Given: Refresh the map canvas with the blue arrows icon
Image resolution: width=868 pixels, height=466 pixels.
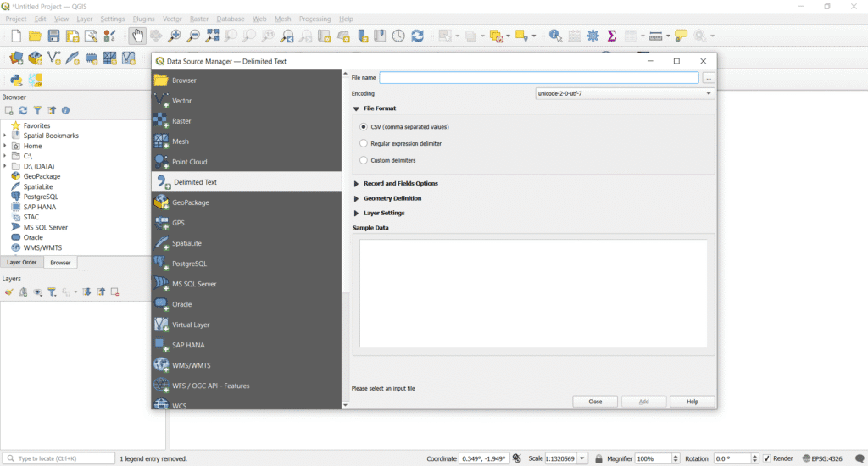Looking at the screenshot, I should click(417, 36).
